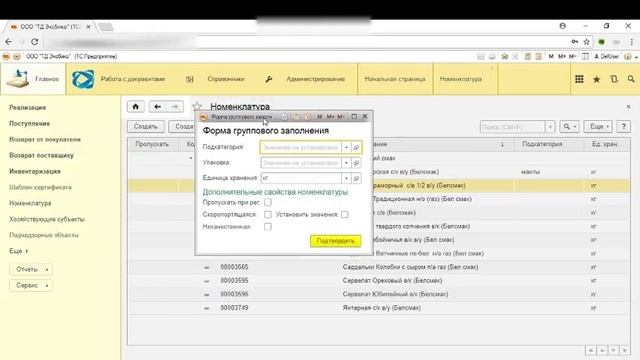This screenshot has width=640, height=360.
Task: Expand the Еще item in left sidebar
Action: 18,251
